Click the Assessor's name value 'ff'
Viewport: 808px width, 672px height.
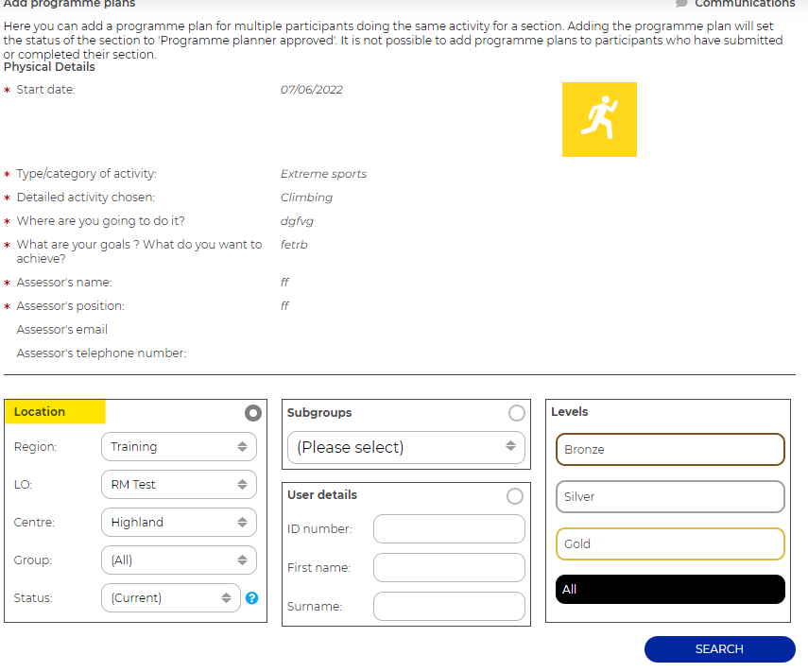(284, 282)
